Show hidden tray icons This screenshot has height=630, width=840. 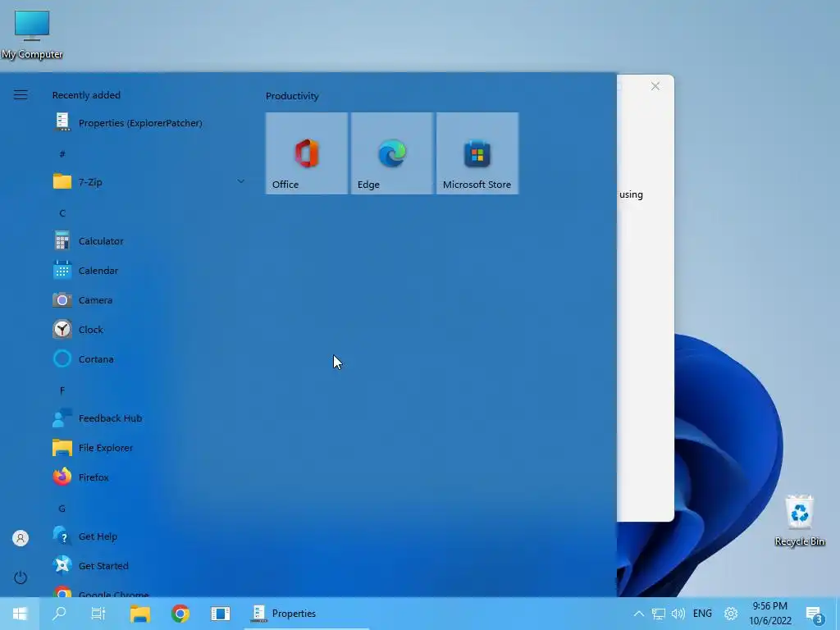point(638,614)
